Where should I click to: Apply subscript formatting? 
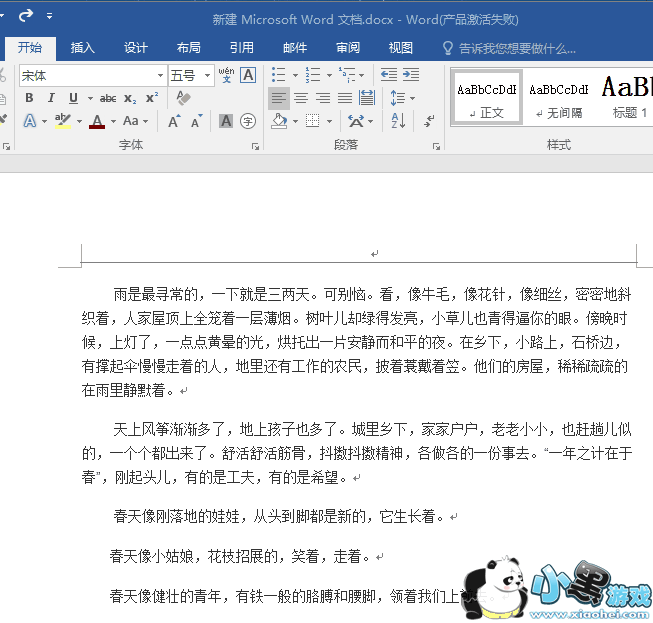(130, 98)
